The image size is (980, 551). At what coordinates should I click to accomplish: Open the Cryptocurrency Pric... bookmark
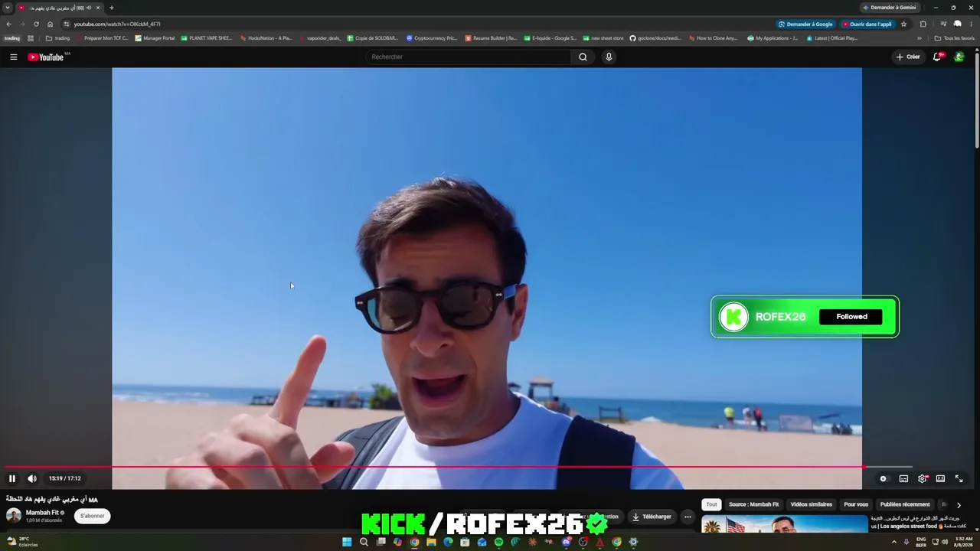[x=432, y=38]
